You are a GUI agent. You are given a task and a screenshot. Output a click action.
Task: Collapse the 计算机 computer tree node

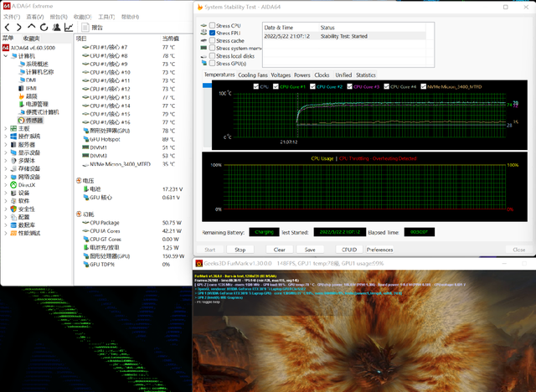pyautogui.click(x=5, y=55)
